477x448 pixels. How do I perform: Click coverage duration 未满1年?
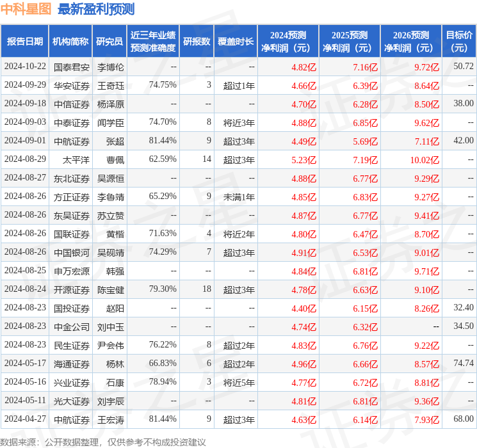pyautogui.click(x=239, y=197)
